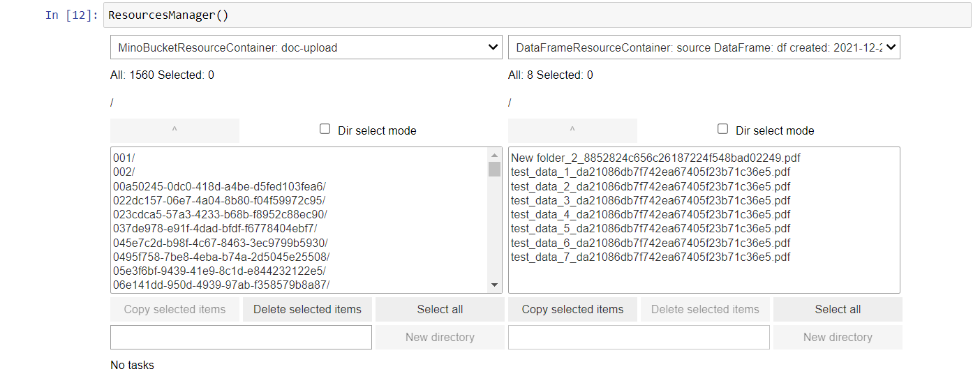The image size is (980, 376).
Task: Select folder 06e141dd-950d-4939-97ab-f358579b8a87/
Action: click(300, 285)
